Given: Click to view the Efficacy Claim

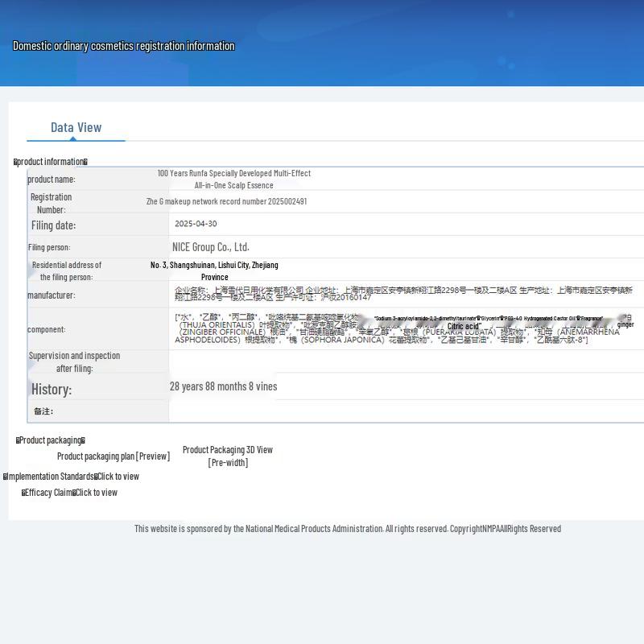Looking at the screenshot, I should pos(97,493).
